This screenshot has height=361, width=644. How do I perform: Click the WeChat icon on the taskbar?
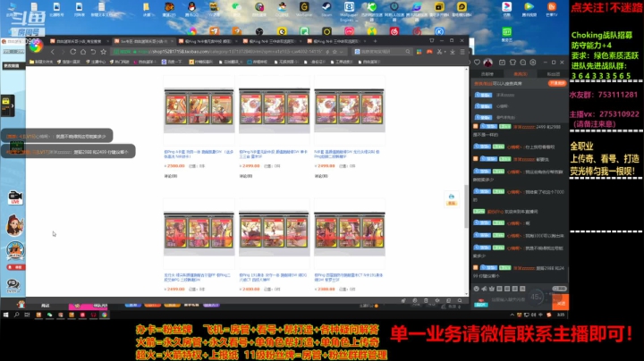pyautogui.click(x=49, y=315)
